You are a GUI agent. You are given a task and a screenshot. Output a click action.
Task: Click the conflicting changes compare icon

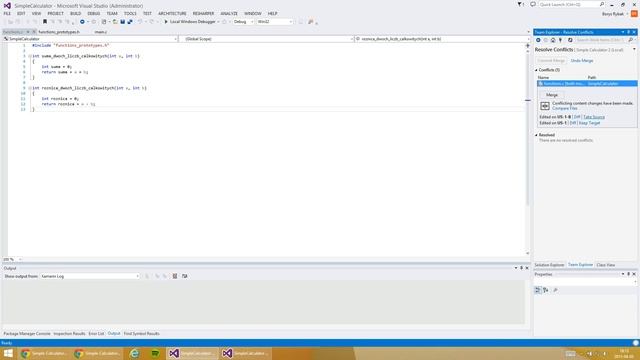tap(545, 106)
